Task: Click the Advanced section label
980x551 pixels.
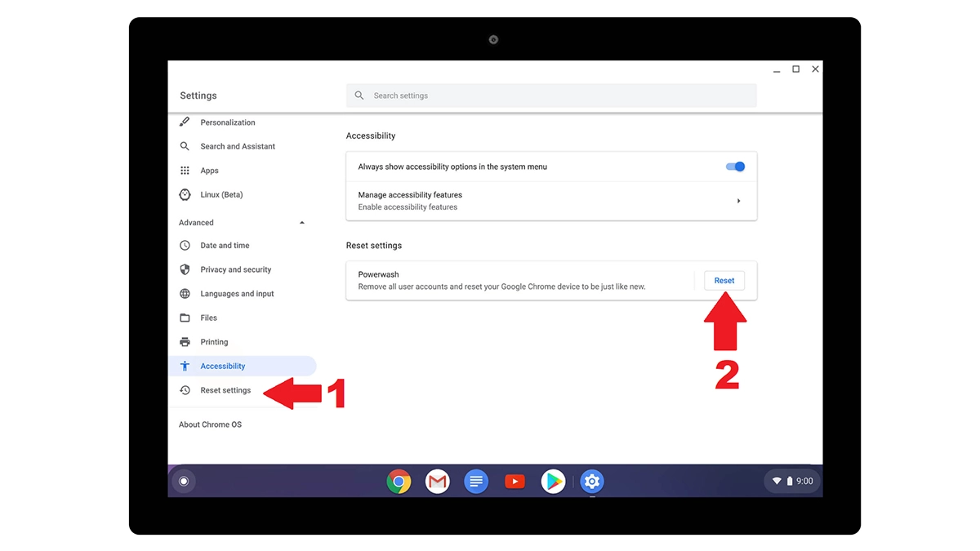Action: tap(196, 223)
